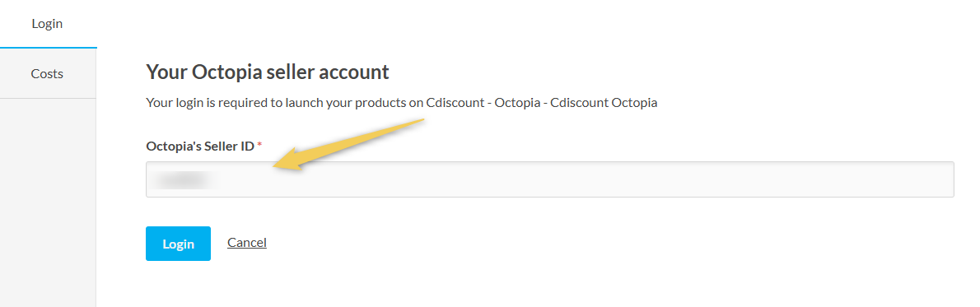
Task: Click the Cancel link
Action: [x=247, y=242]
